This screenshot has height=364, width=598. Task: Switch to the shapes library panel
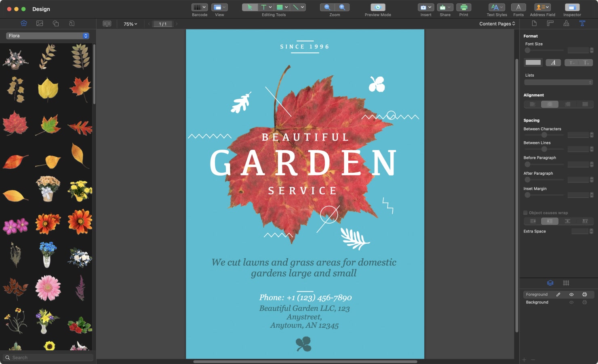(56, 23)
